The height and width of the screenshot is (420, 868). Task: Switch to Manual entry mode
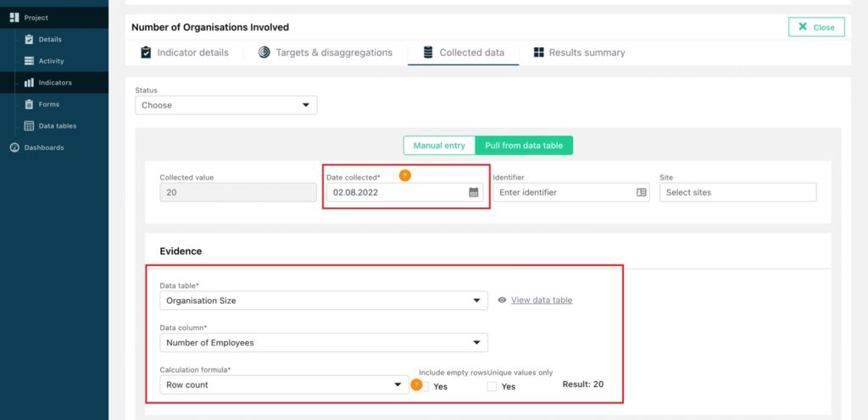[x=439, y=146]
